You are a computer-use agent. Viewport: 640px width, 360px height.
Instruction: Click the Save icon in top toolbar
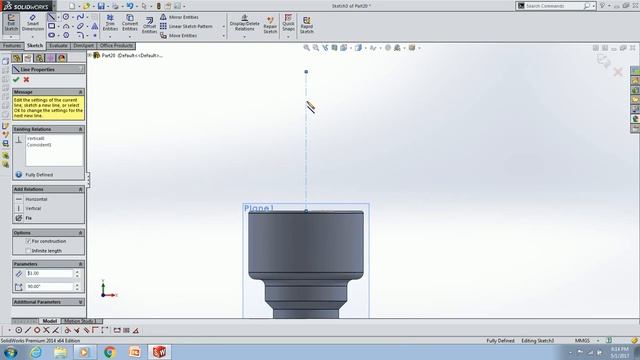[x=101, y=6]
